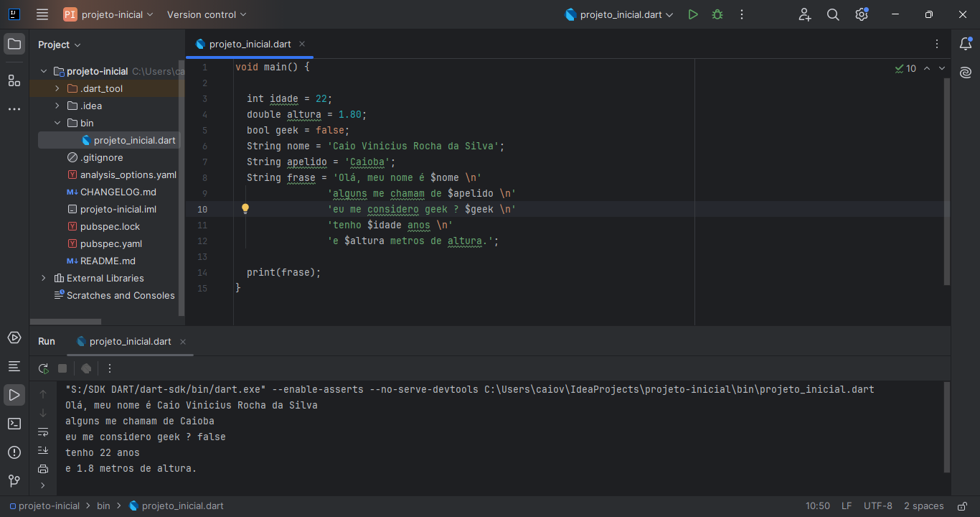Open editor tab options ellipsis
Screen dimensions: 980x517
[937, 44]
